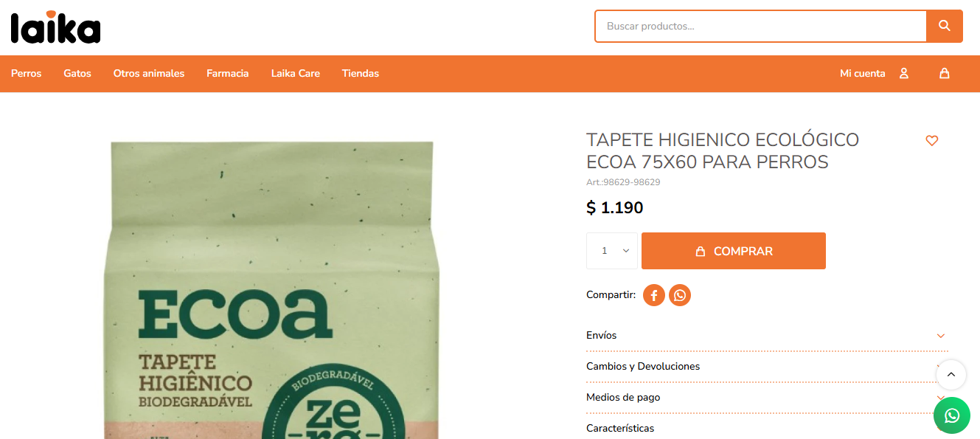Open the Perros menu
This screenshot has height=439, width=980.
(27, 73)
